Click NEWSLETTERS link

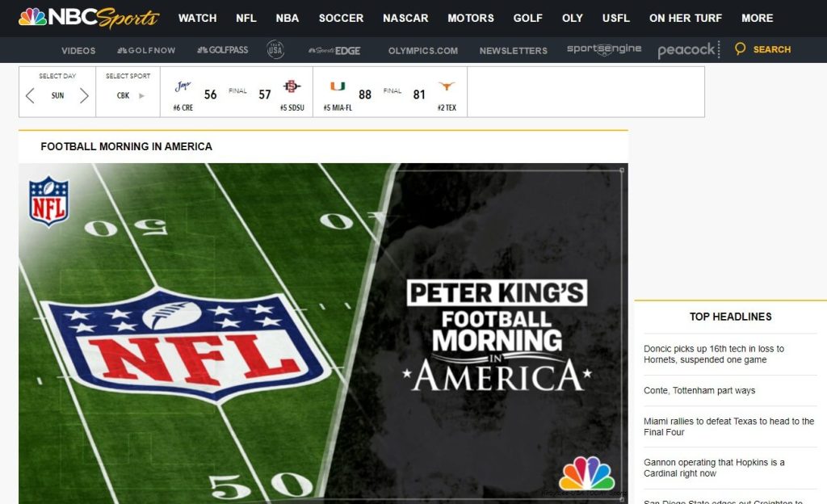tap(513, 51)
